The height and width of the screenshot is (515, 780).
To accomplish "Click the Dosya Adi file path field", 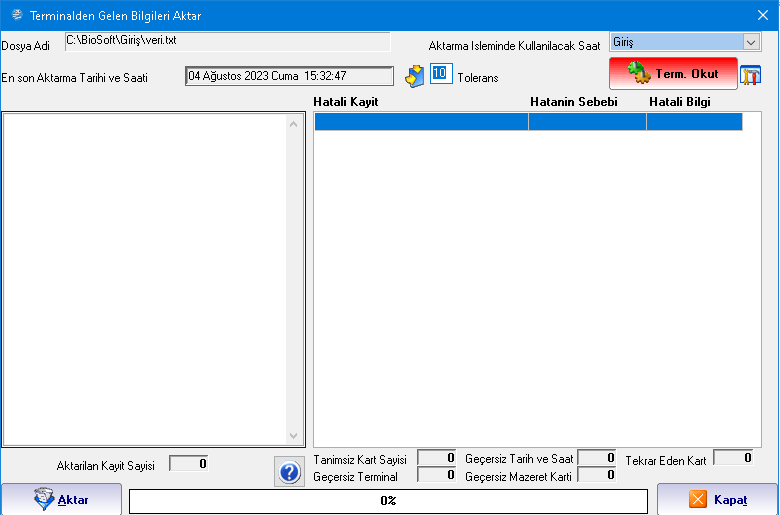I will tap(227, 41).
